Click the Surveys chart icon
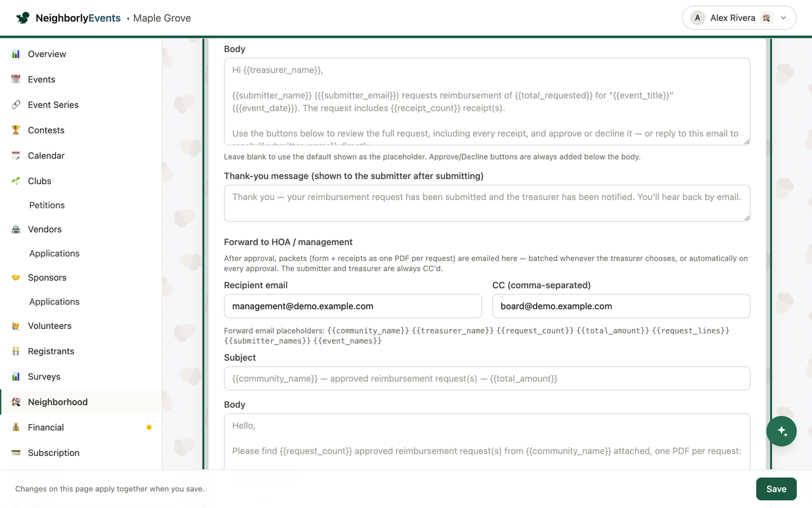 pyautogui.click(x=16, y=377)
